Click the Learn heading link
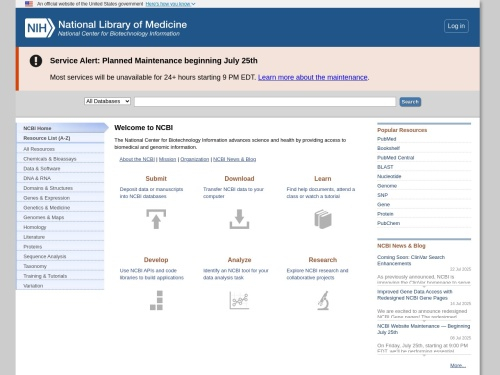 (323, 179)
